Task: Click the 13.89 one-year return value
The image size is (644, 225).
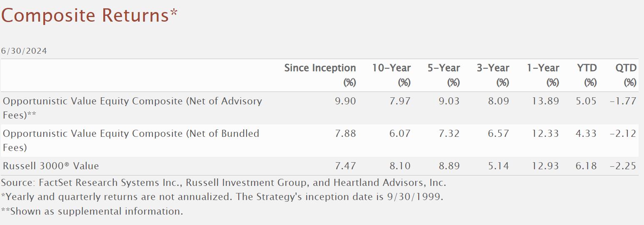Action: click(544, 101)
